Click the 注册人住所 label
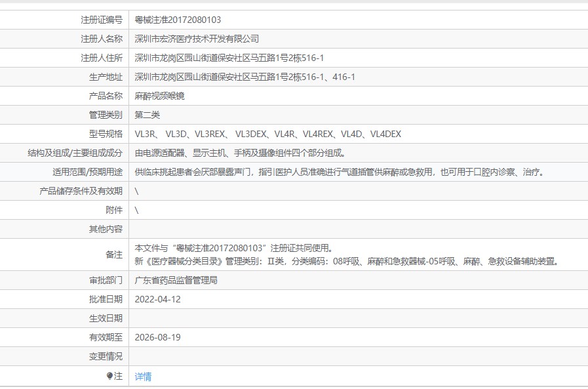The height and width of the screenshot is (389, 588). 102,58
